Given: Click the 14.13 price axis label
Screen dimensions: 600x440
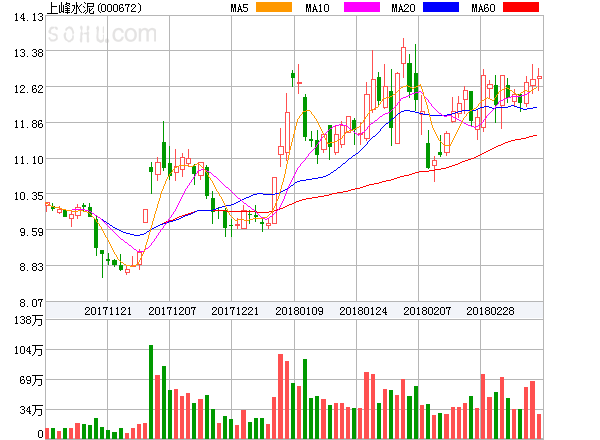Looking at the screenshot, I should tap(29, 17).
